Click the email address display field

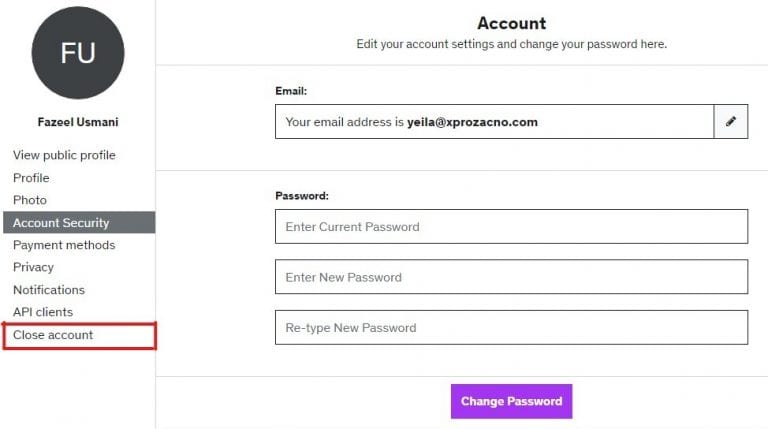tap(494, 122)
